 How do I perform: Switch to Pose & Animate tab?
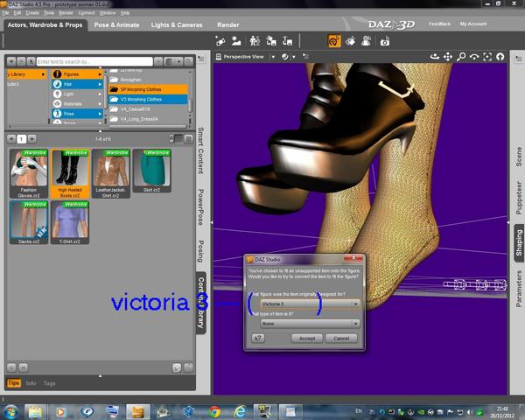coord(116,25)
